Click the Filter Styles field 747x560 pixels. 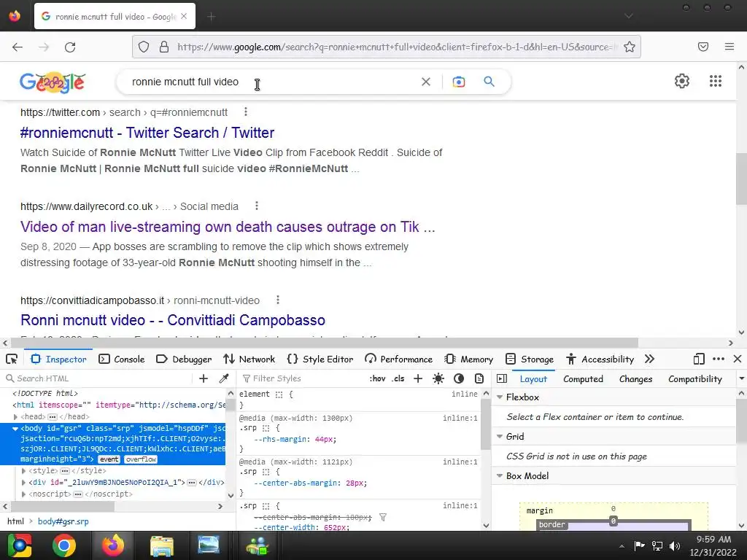(x=303, y=378)
